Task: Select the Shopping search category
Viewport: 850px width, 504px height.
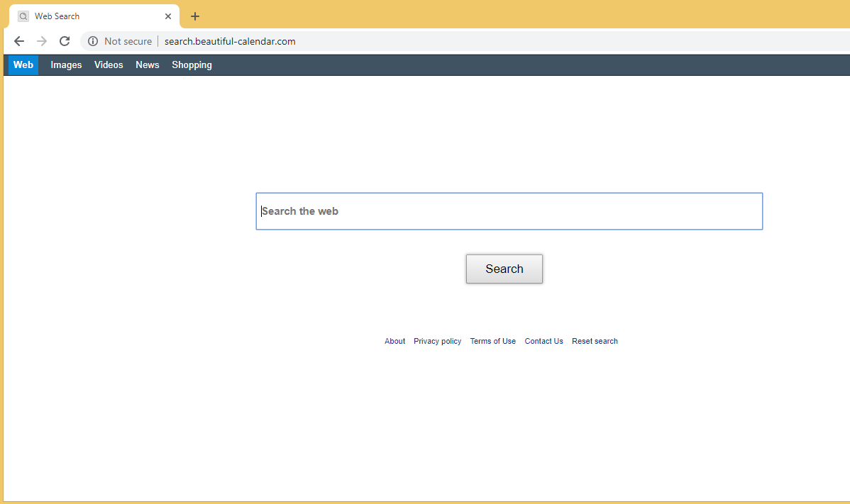Action: (x=192, y=65)
